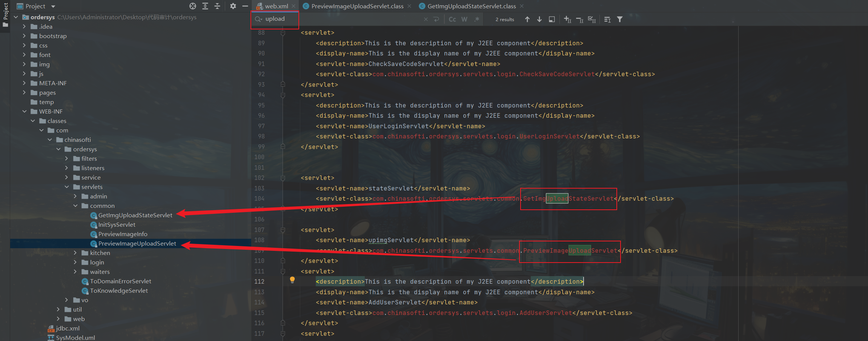Click UserLoginServlet class reference on line 98
The image size is (868, 341).
coord(549,137)
